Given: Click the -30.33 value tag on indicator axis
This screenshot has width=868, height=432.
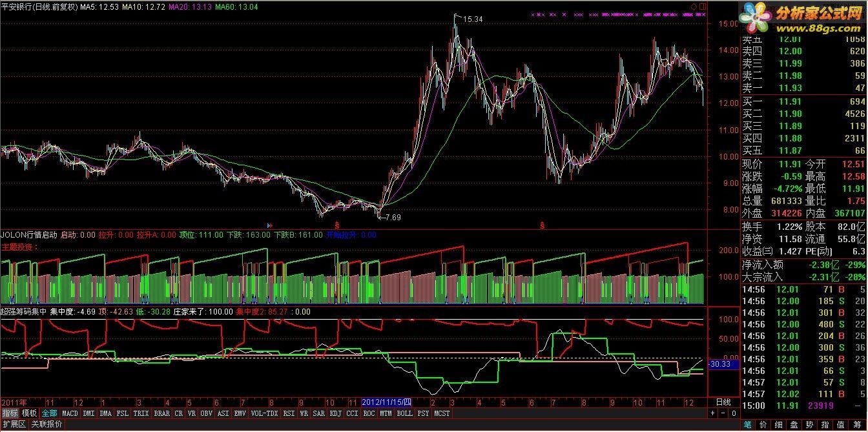Looking at the screenshot, I should (x=723, y=364).
